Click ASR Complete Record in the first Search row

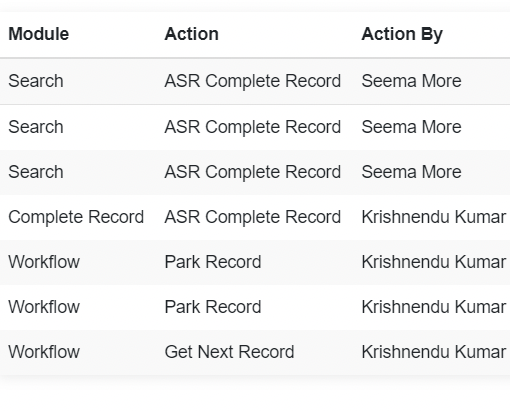pos(253,81)
